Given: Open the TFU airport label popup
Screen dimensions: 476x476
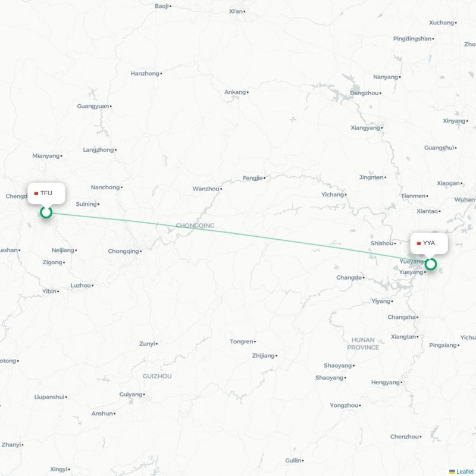Looking at the screenshot, I should pos(46,193).
